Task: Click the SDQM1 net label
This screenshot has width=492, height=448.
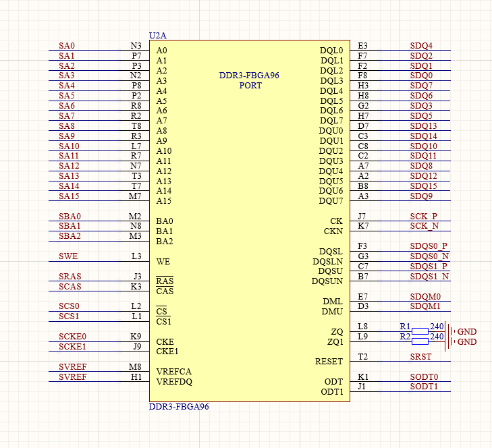Action: point(425,306)
